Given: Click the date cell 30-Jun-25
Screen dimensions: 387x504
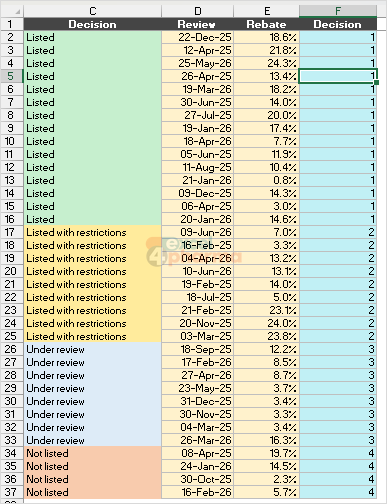Looking at the screenshot, I should click(198, 102).
